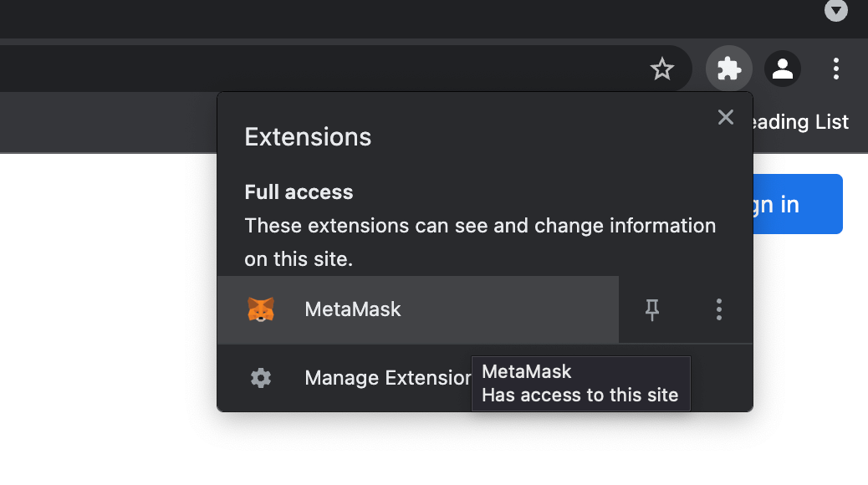Open the Manage Extensions gear icon
Viewport: 868px width, 485px height.
(x=260, y=378)
